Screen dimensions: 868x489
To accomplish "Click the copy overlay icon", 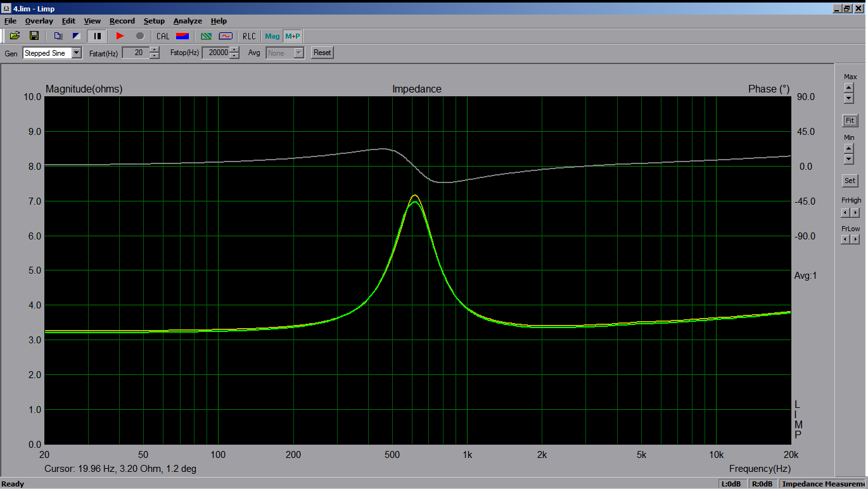I will click(58, 36).
